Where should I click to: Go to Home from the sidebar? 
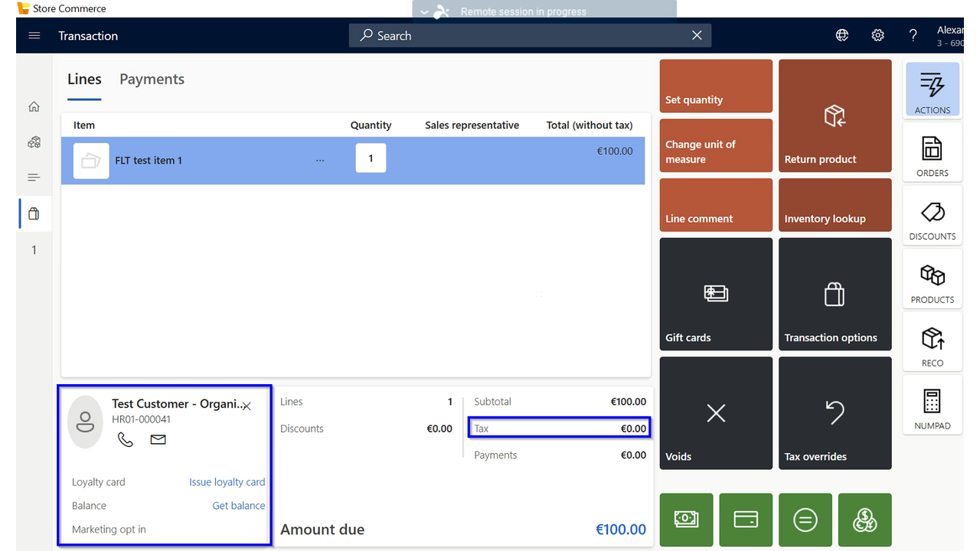34,107
